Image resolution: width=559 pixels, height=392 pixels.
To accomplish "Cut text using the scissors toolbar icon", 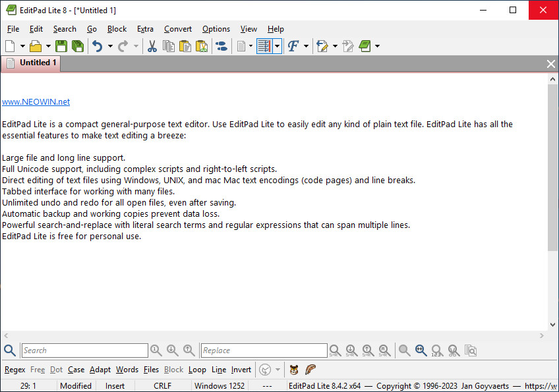I will (x=152, y=46).
